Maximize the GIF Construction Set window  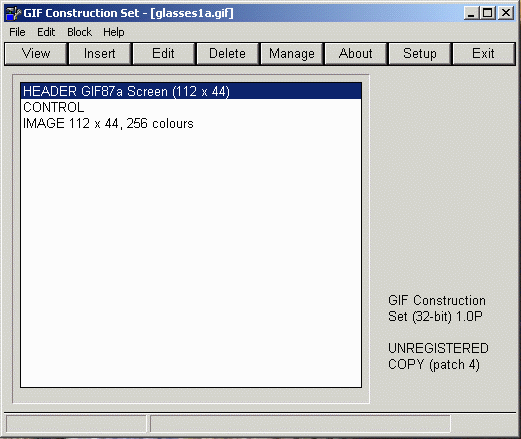click(x=487, y=13)
